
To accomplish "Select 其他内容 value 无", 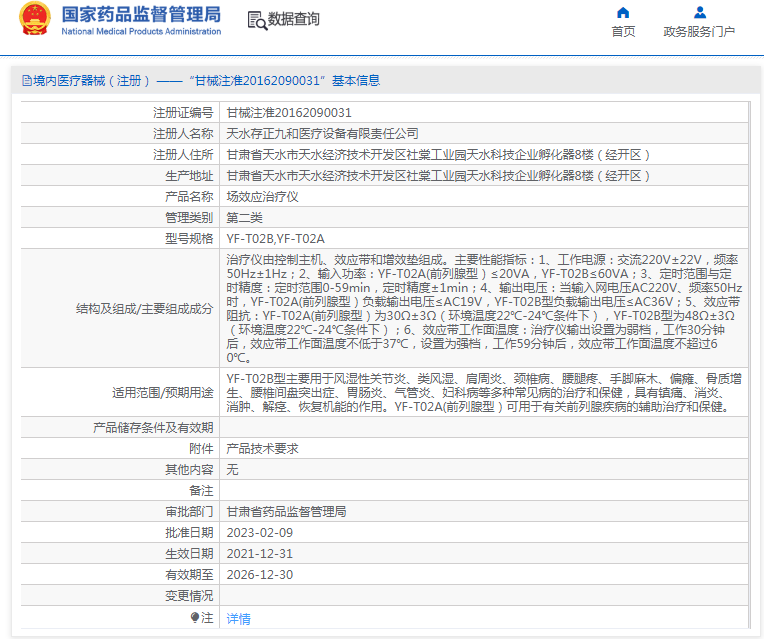I will (232, 469).
